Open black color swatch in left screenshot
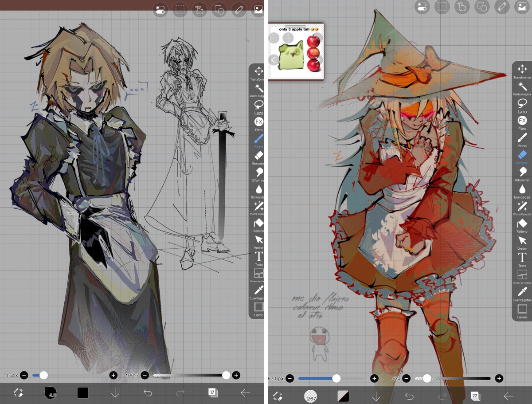 pyautogui.click(x=83, y=392)
